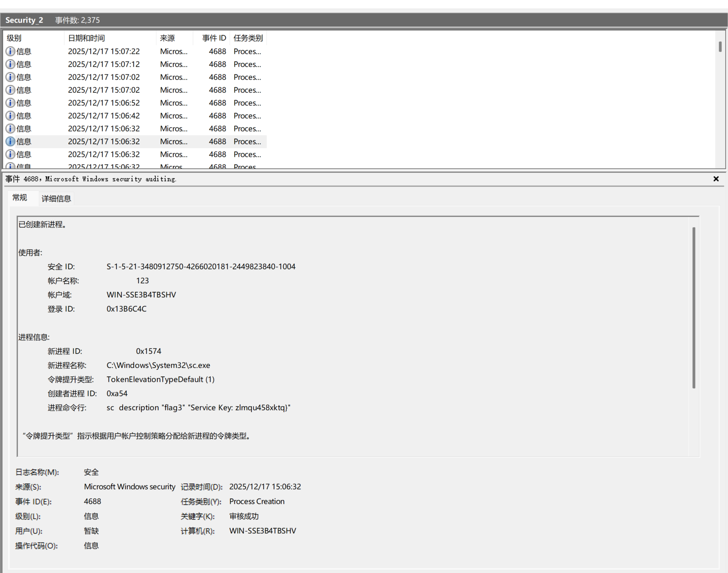Sort by the 任务类别 column header
This screenshot has width=728, height=573.
(x=248, y=38)
